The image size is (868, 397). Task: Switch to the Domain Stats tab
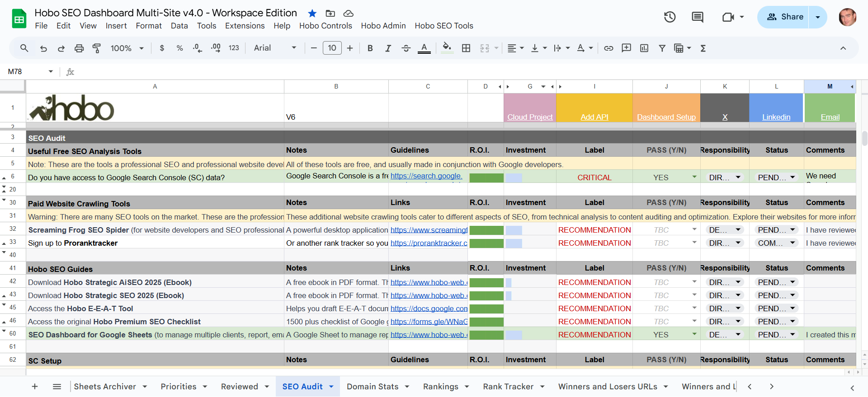click(x=373, y=387)
